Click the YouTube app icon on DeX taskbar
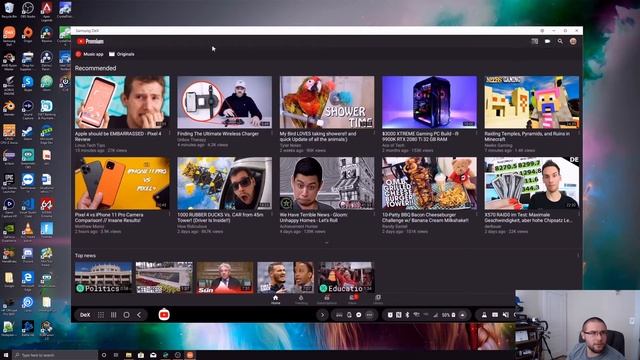This screenshot has width=640, height=360. click(x=164, y=314)
